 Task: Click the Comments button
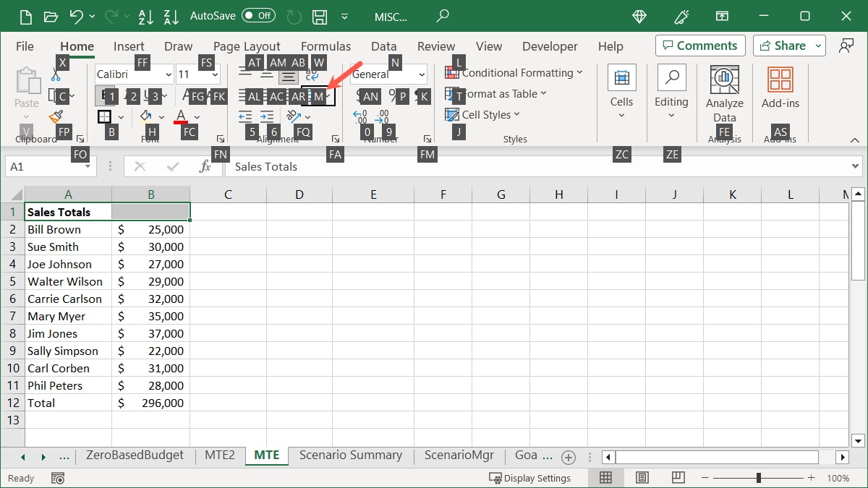[700, 46]
